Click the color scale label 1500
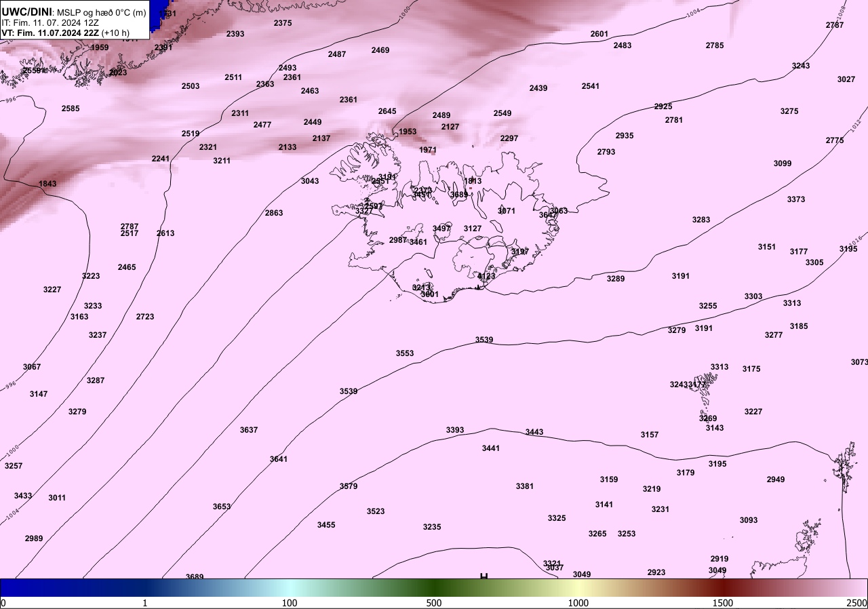 coord(723,603)
